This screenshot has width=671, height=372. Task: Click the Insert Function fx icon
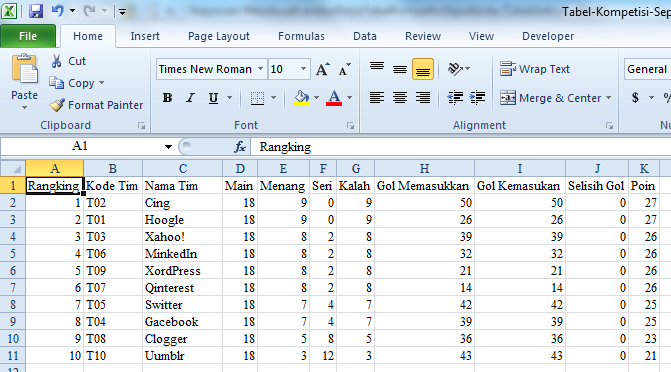pyautogui.click(x=240, y=147)
